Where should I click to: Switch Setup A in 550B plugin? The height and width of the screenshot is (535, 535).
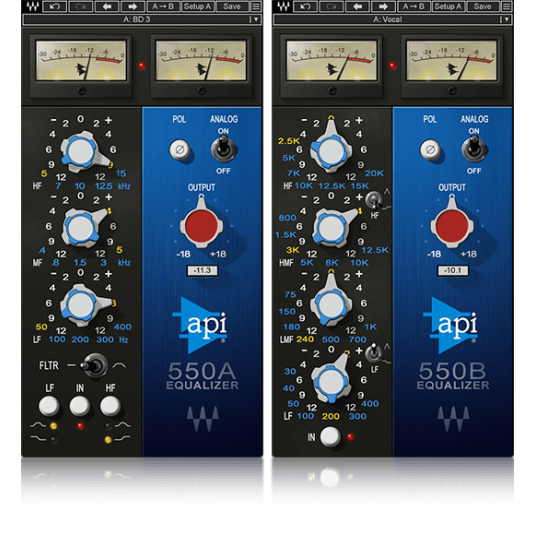pyautogui.click(x=448, y=6)
